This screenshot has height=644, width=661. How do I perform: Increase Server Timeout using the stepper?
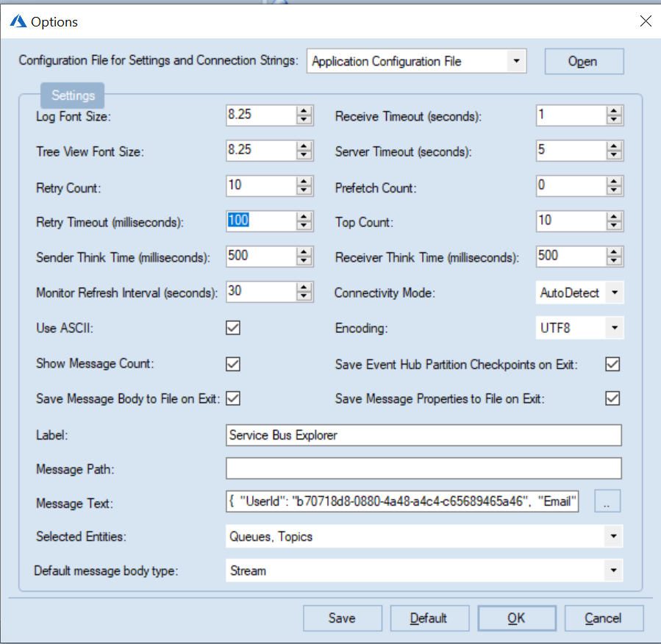point(614,147)
